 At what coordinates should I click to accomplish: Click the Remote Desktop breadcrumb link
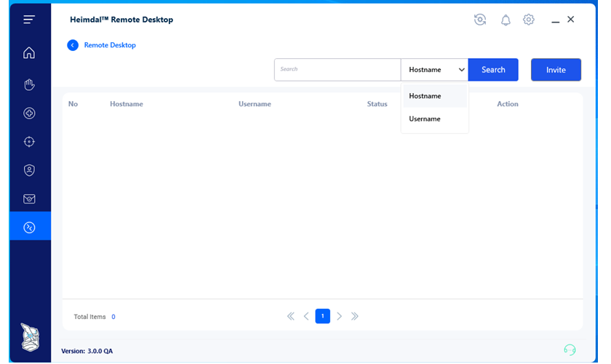110,45
